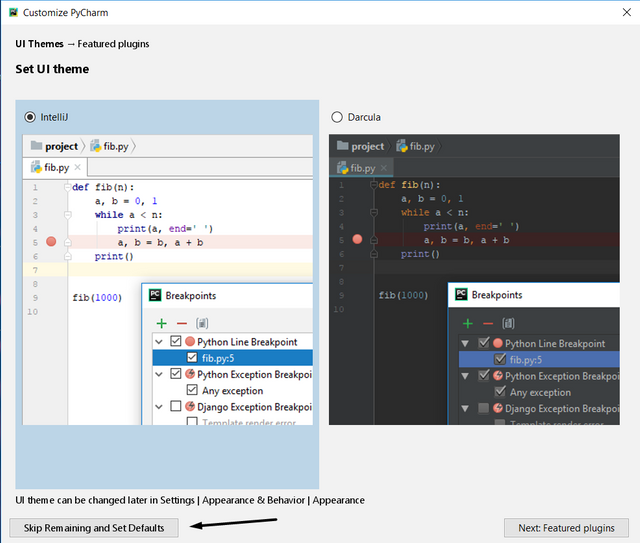640x543 pixels.
Task: Click the Featured plugins breadcrumb step
Action: (113, 44)
